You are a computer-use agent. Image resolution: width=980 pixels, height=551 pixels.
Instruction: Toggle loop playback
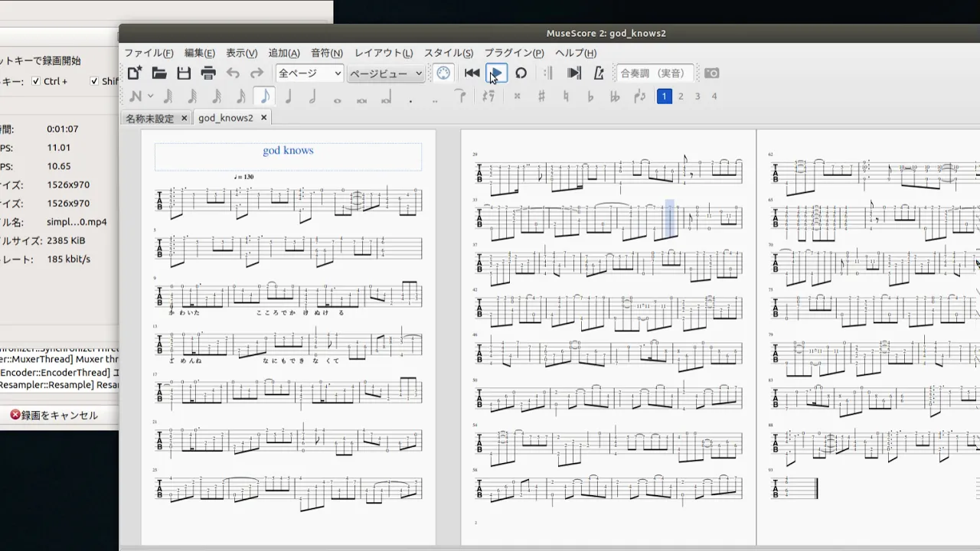coord(521,73)
